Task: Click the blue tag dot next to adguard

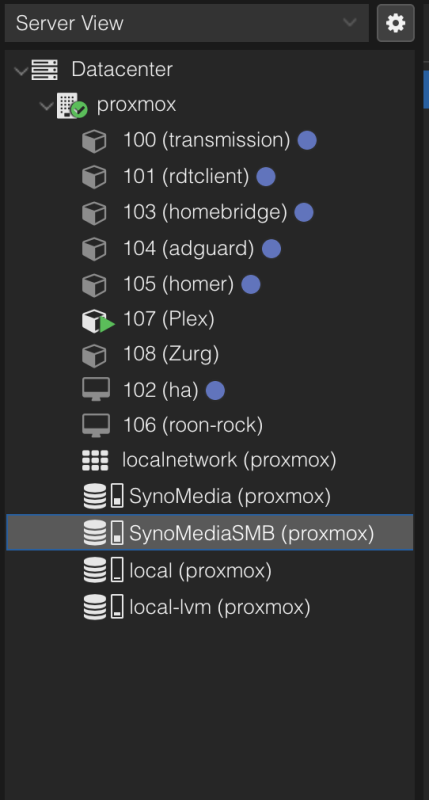Action: 271,249
